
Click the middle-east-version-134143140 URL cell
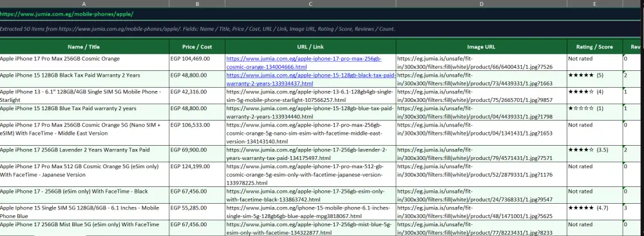point(310,133)
